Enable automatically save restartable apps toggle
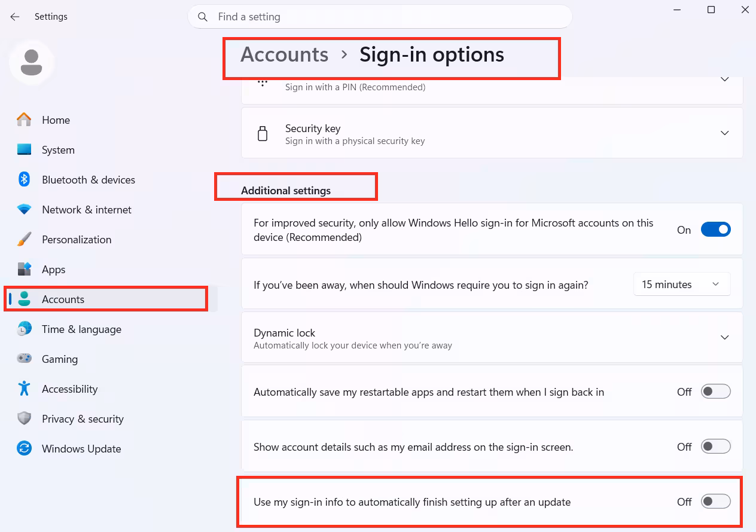The image size is (756, 532). (x=716, y=392)
